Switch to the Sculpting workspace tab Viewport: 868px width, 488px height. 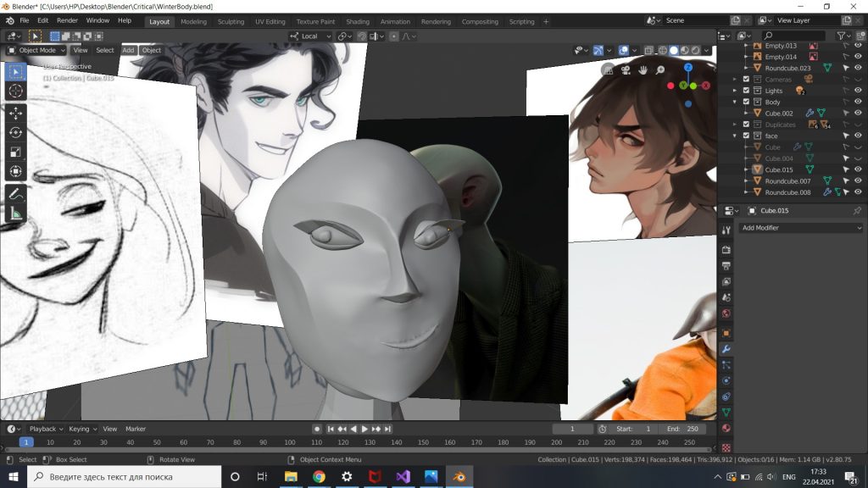[x=231, y=21]
